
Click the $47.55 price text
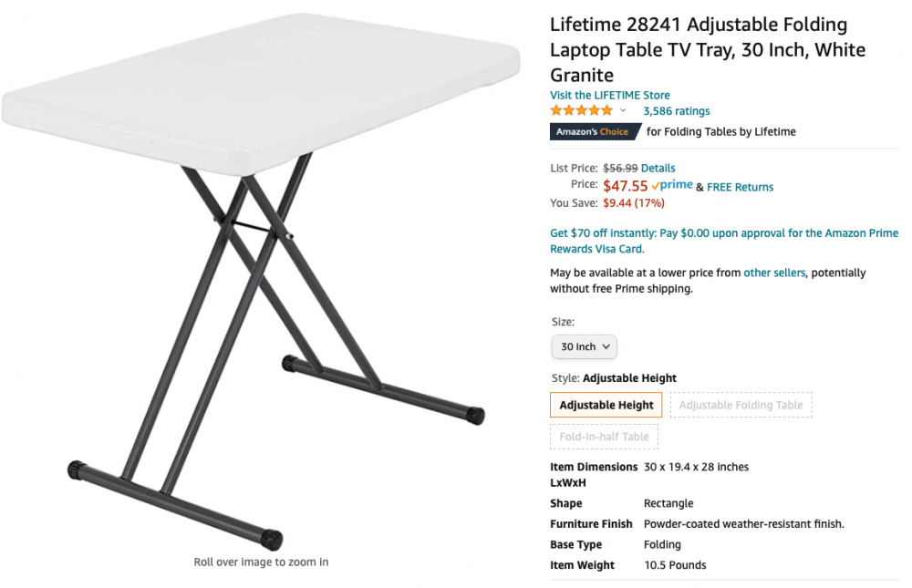pyautogui.click(x=625, y=186)
